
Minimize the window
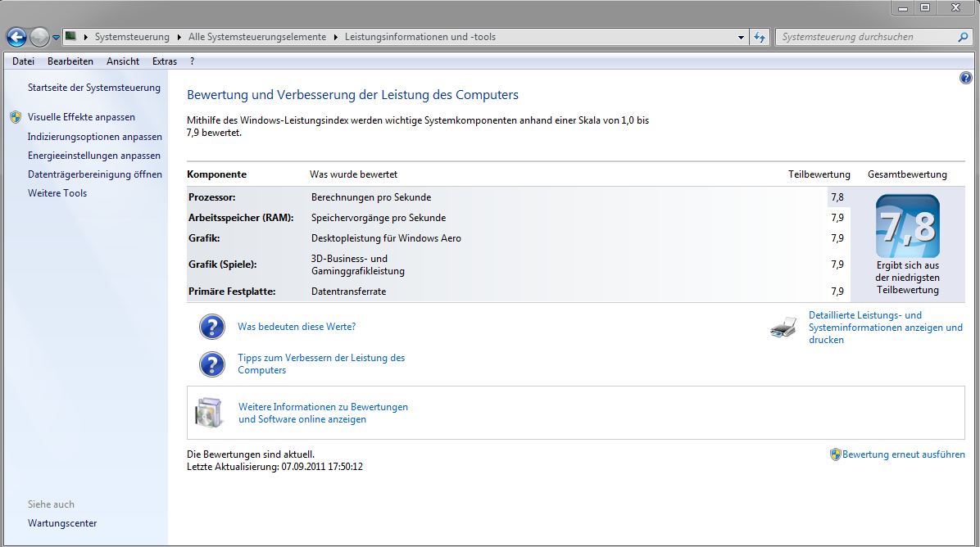pos(902,7)
